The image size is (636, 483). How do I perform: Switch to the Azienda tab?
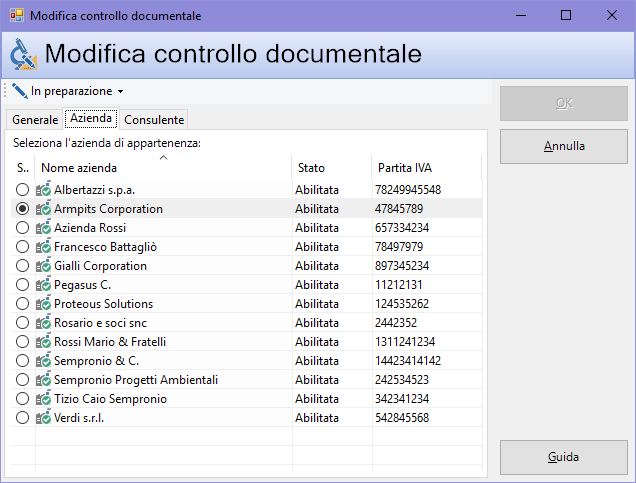coord(91,118)
